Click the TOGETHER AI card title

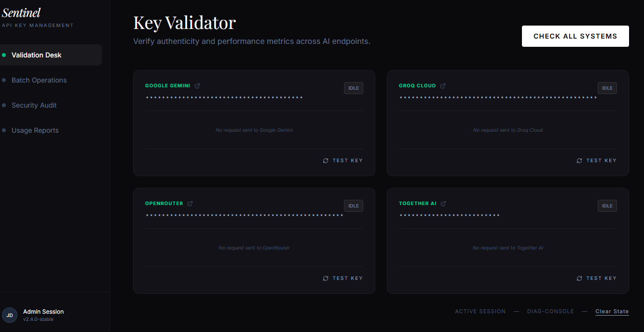(418, 204)
